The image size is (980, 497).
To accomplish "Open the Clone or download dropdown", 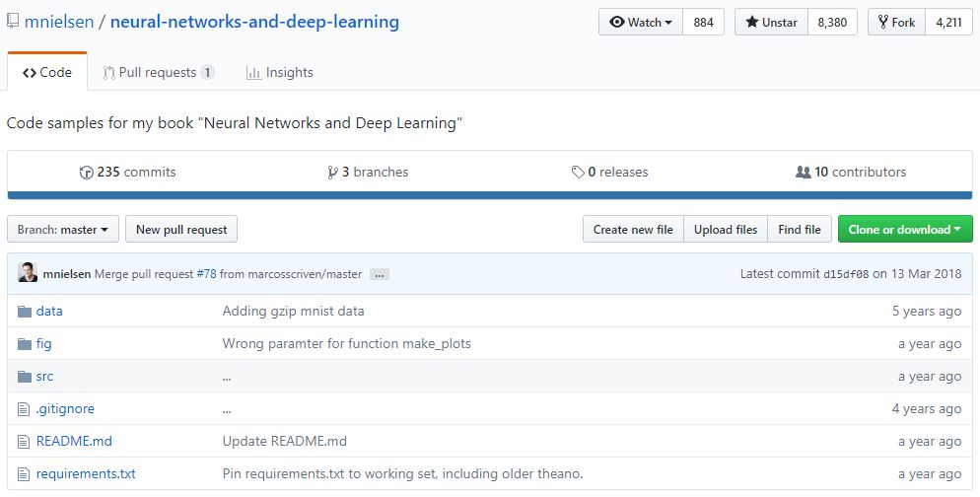I will point(905,230).
